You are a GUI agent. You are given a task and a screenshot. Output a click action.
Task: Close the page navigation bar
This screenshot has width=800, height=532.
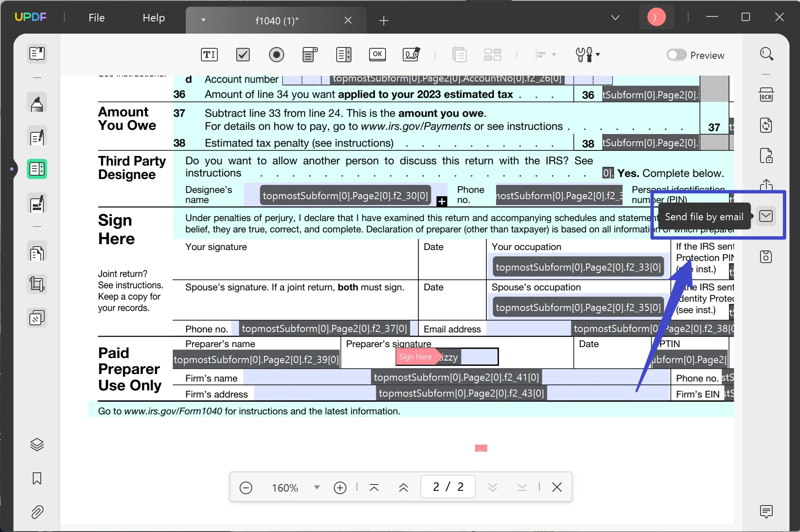[557, 487]
